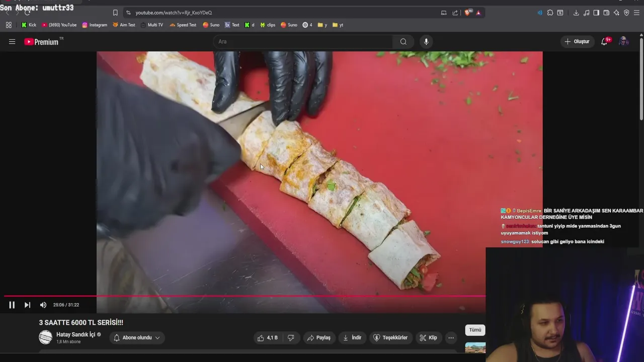644x362 pixels.
Task: Click the Teşekkürler thanks button
Action: point(391,338)
